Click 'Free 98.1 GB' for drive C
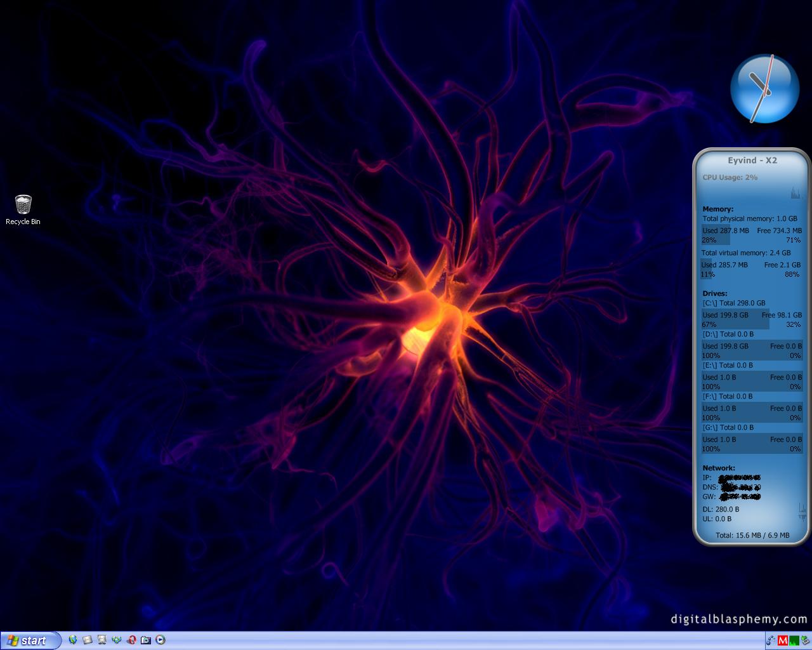 782,315
